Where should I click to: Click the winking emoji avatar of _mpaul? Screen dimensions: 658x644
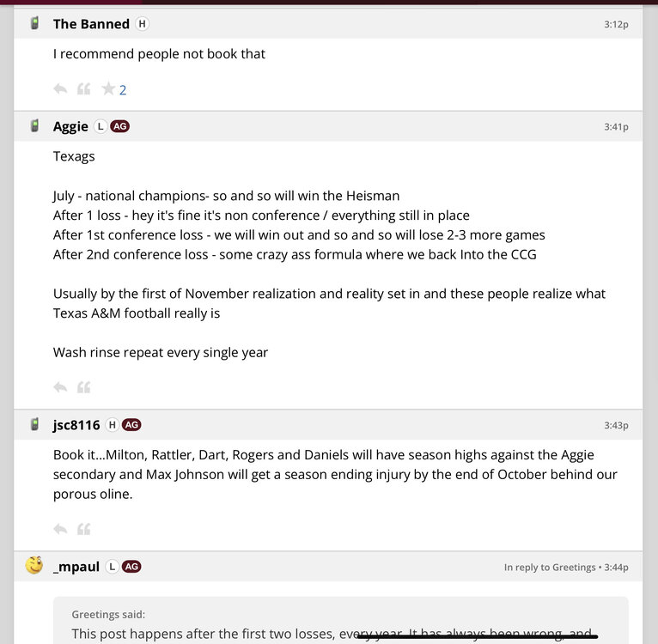pos(34,565)
